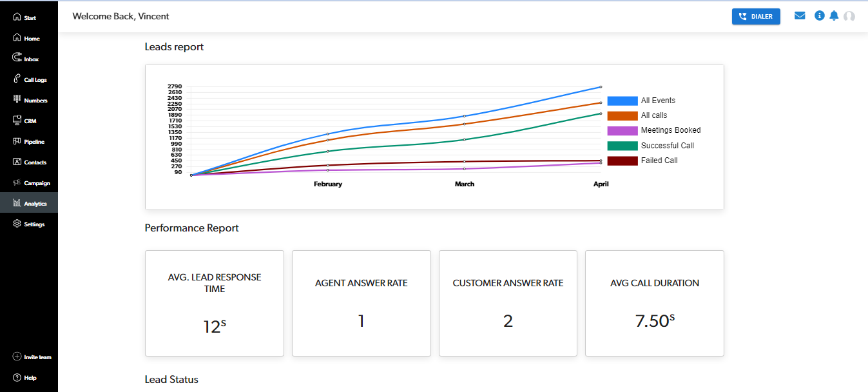Click the AVG CALL DURATION card
Viewport: 868px width, 392px height.
(654, 303)
